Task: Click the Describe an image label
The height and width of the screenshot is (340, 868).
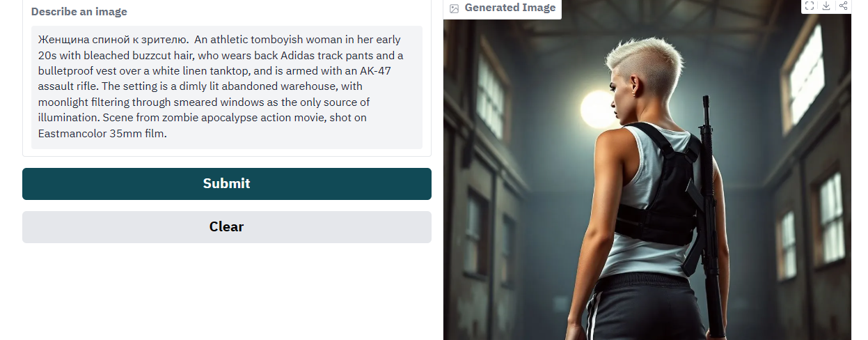Action: (x=79, y=12)
